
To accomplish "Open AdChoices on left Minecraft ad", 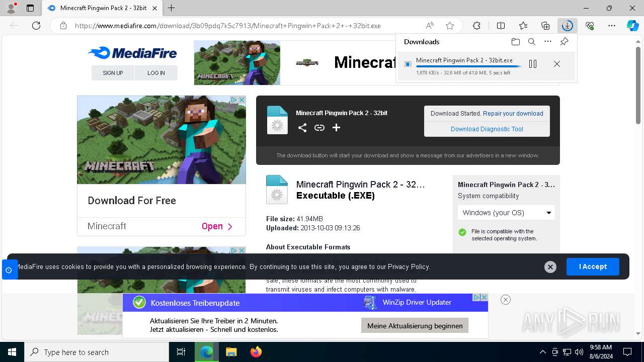I will (234, 100).
